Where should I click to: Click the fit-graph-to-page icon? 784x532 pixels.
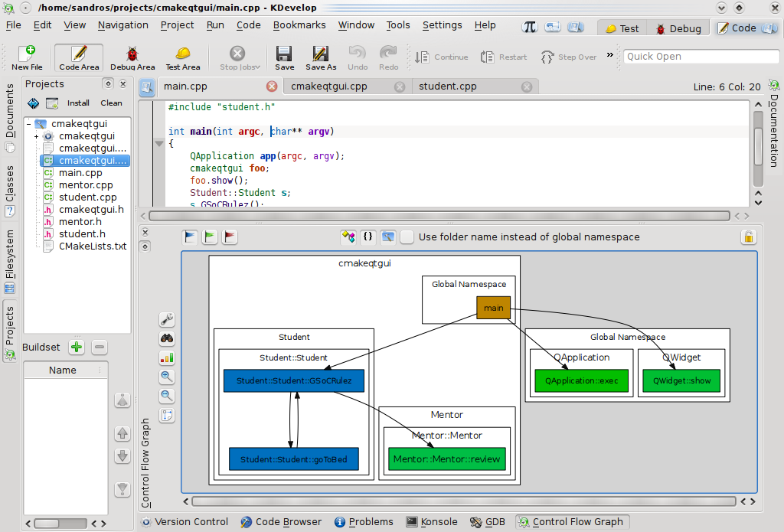point(167,415)
